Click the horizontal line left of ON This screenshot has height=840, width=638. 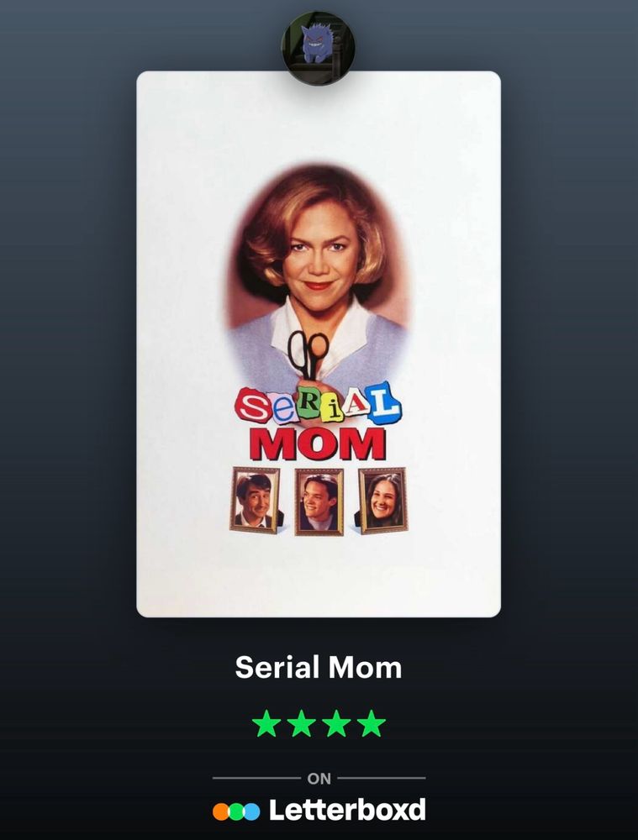click(256, 778)
